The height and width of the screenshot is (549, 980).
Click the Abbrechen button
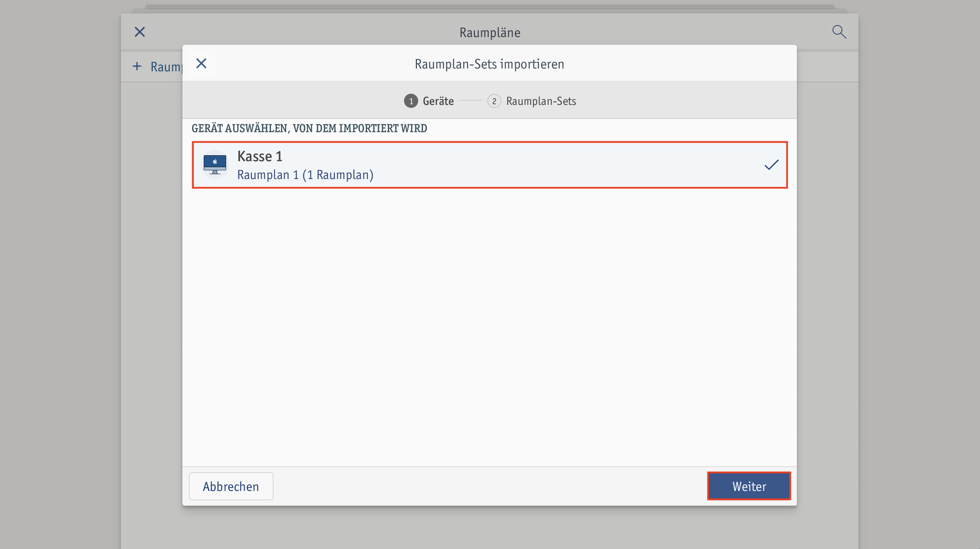[231, 486]
